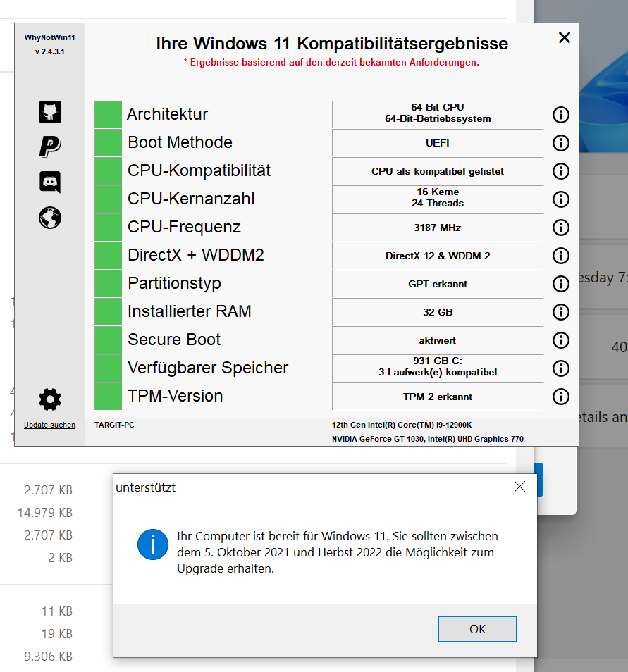Close the WhyNotWin11 results window
The width and height of the screenshot is (628, 672).
tap(565, 38)
